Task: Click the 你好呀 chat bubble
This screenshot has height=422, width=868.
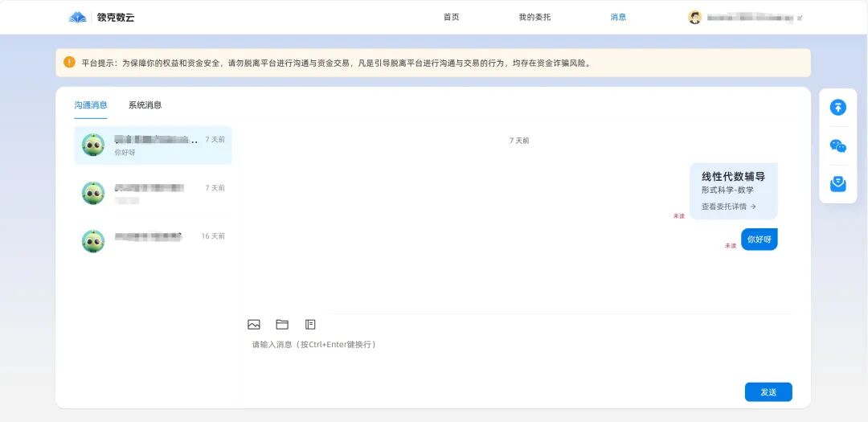Action: (x=759, y=240)
